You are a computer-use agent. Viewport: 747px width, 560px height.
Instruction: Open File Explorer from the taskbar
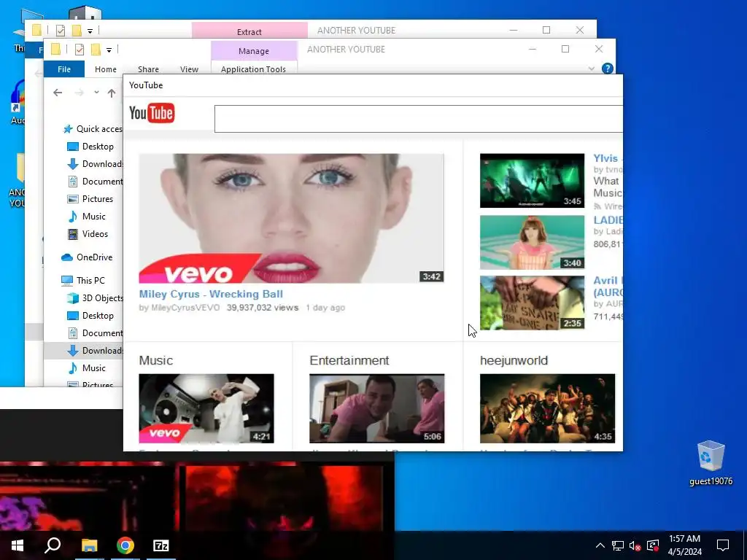(x=89, y=545)
